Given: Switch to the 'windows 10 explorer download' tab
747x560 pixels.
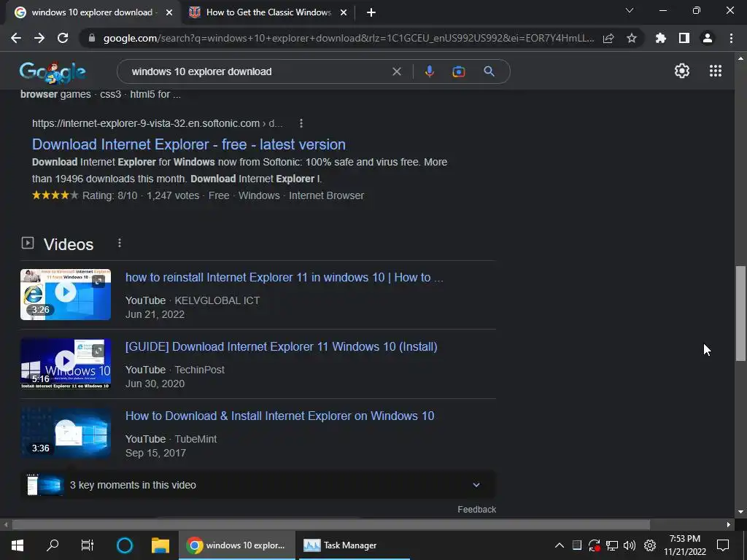Looking at the screenshot, I should 92,12.
